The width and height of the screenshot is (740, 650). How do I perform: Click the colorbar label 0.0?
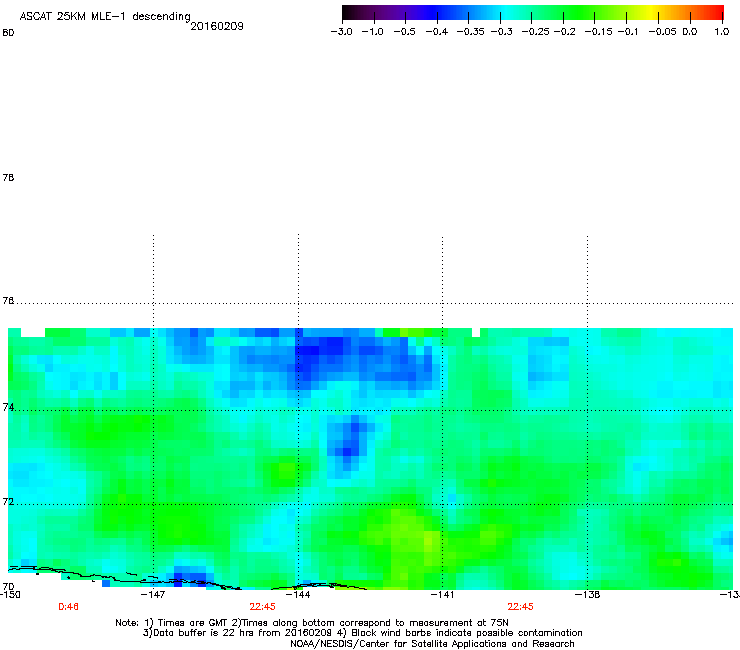point(690,32)
